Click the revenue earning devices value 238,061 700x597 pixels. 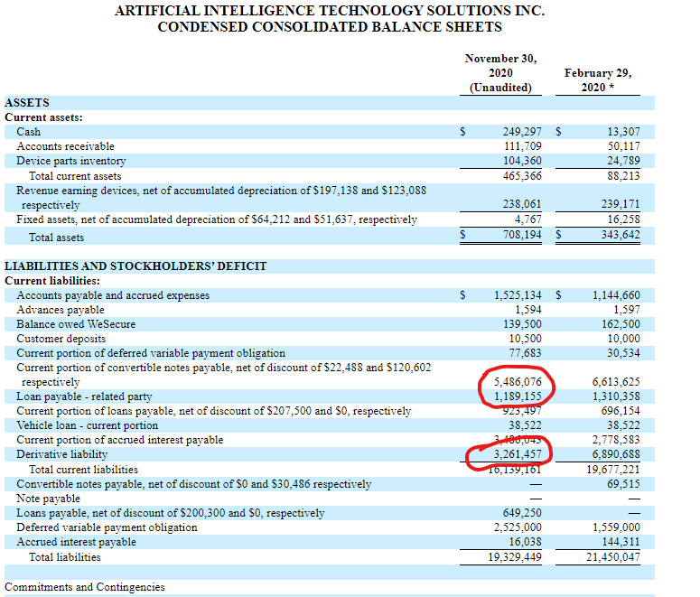[x=522, y=204]
